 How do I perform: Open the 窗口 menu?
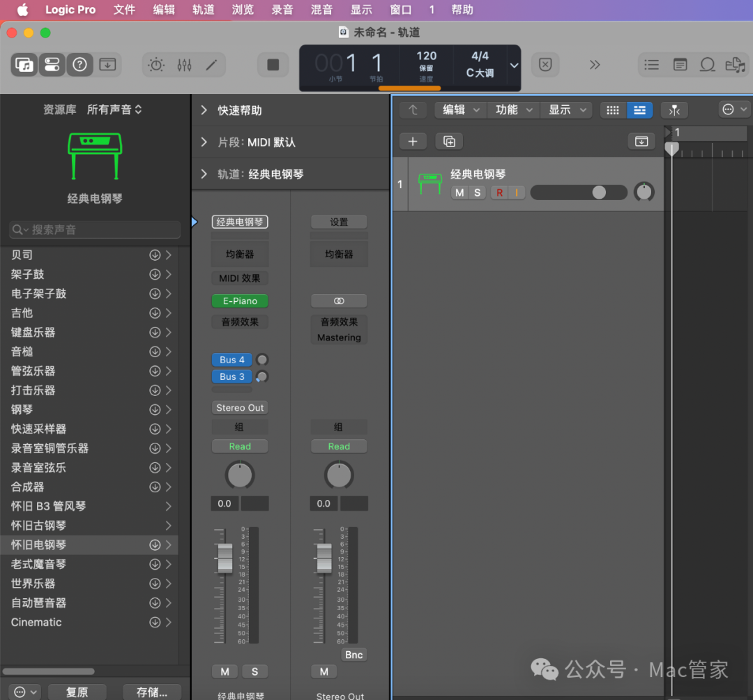click(x=400, y=10)
